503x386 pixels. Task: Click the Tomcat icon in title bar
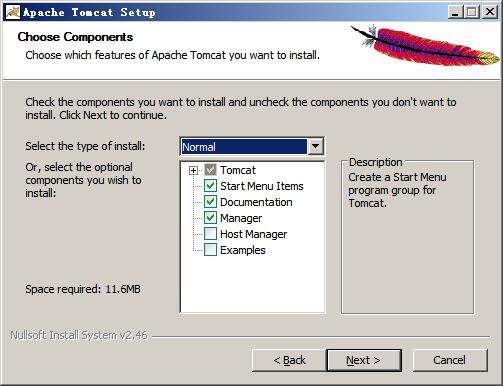13,12
